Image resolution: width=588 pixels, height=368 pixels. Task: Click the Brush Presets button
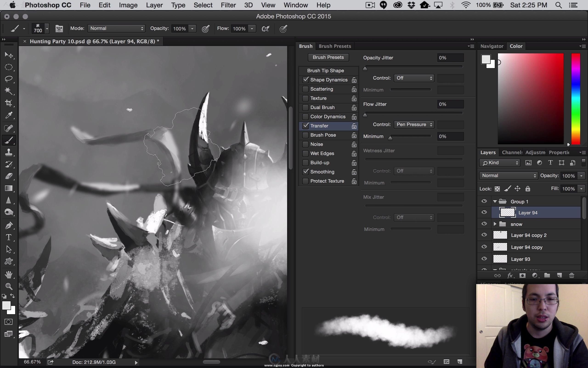coord(328,57)
